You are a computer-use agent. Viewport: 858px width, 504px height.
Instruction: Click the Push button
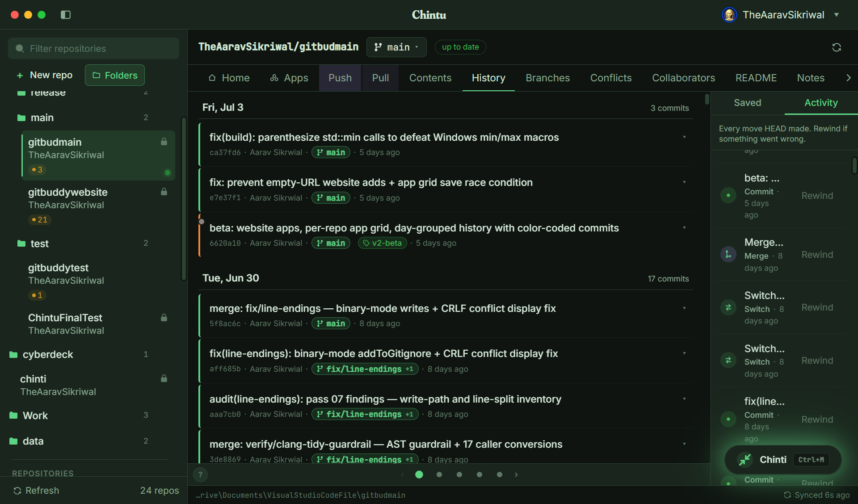pyautogui.click(x=340, y=78)
